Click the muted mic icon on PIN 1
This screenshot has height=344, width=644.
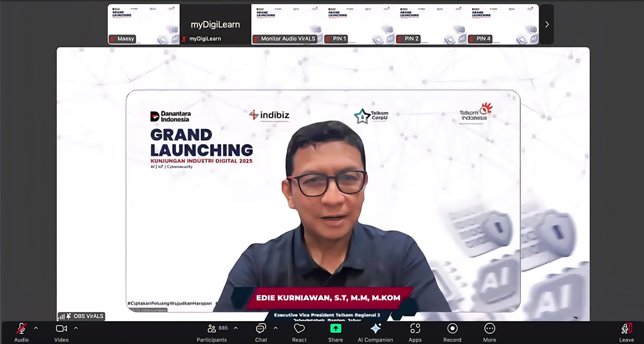coord(328,39)
